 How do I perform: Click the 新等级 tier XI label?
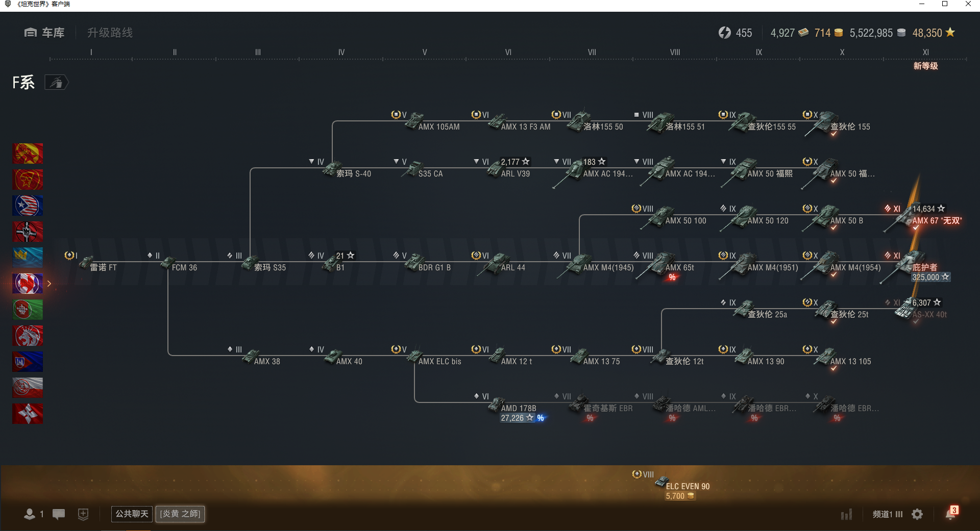(x=925, y=66)
